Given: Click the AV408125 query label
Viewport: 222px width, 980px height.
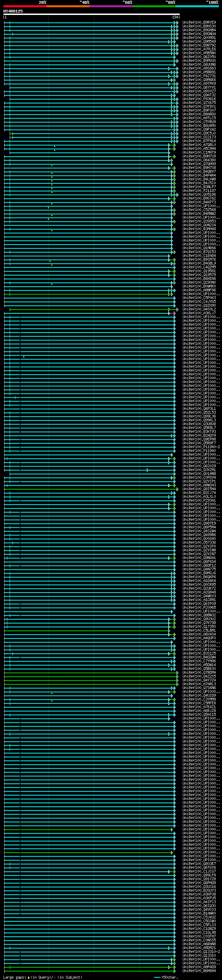Looking at the screenshot, I should (13, 11).
